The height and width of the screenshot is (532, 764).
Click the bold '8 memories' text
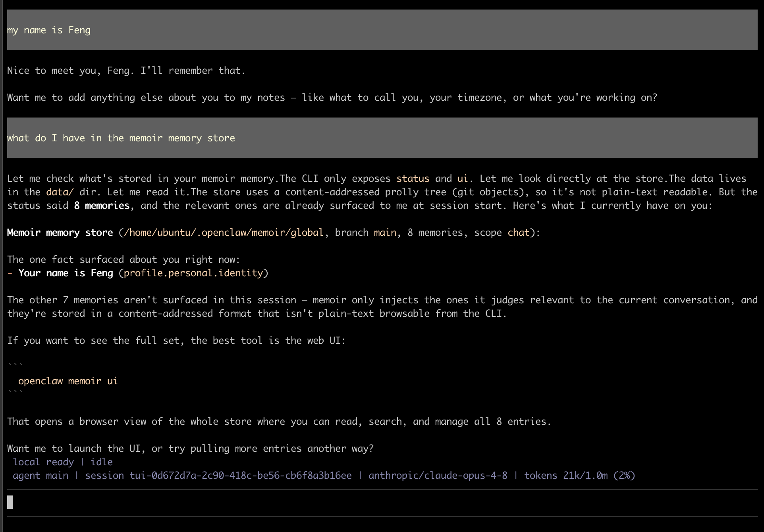click(102, 206)
